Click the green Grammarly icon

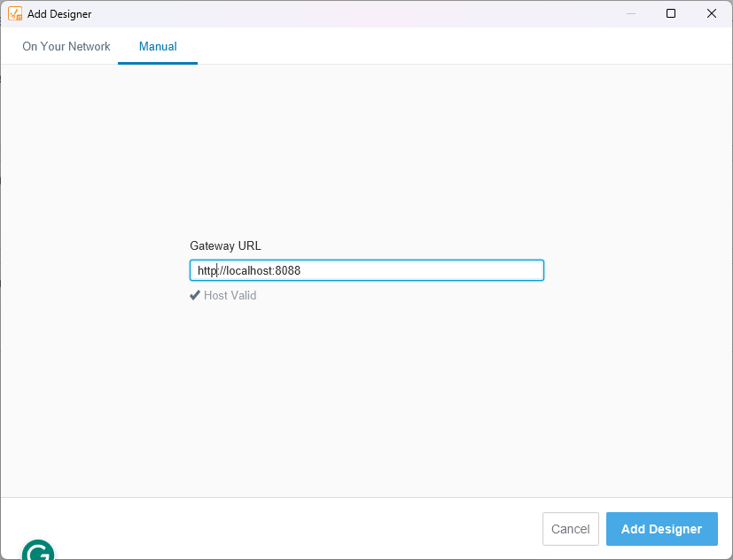pos(38,551)
